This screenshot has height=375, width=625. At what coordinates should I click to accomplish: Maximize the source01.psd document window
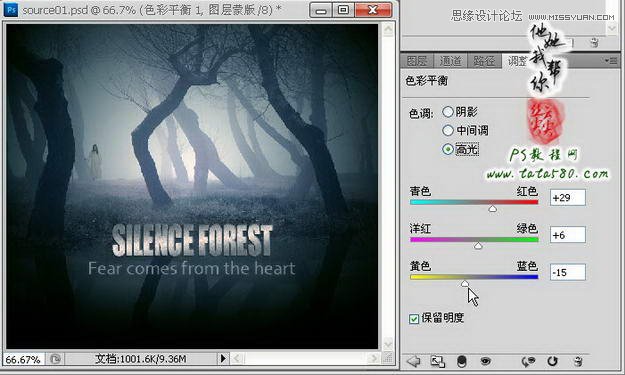pos(343,10)
